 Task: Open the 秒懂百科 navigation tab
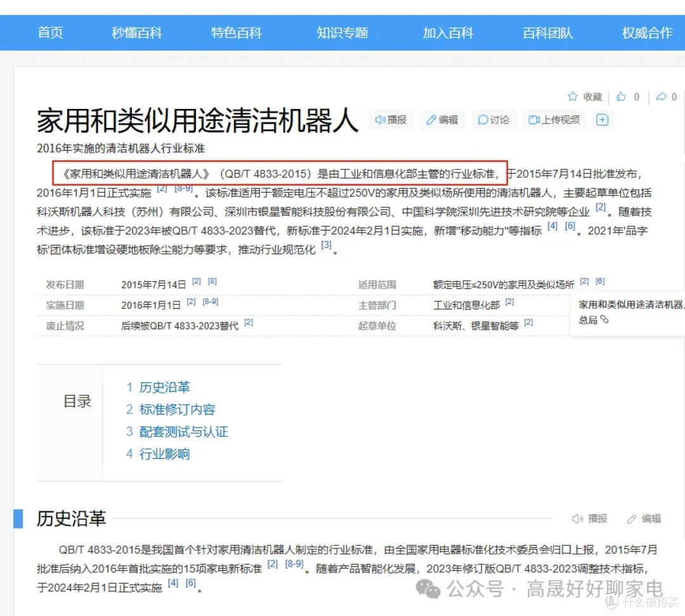[137, 33]
